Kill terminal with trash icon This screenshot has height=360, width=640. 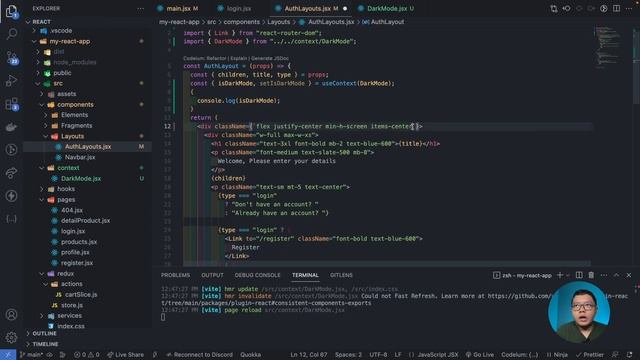click(x=591, y=275)
